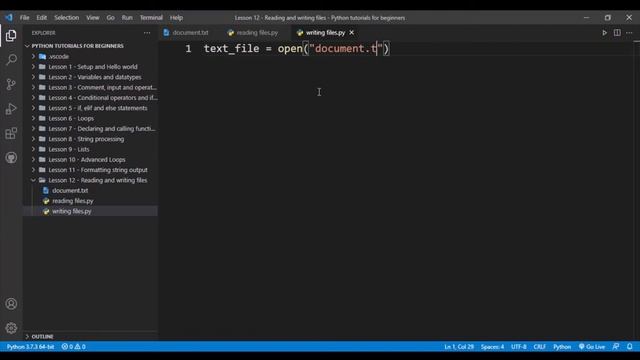Open the Explorer view icon
The image size is (640, 360).
click(x=11, y=36)
